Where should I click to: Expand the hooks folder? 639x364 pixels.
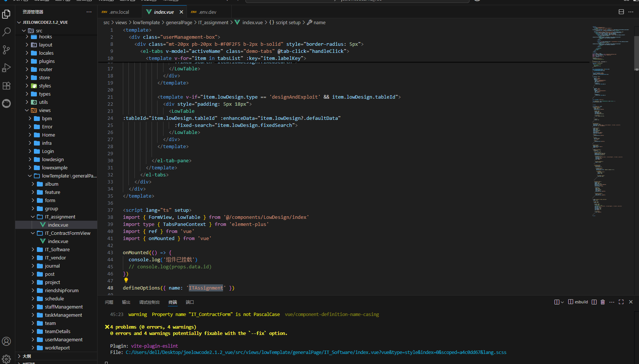(56, 37)
